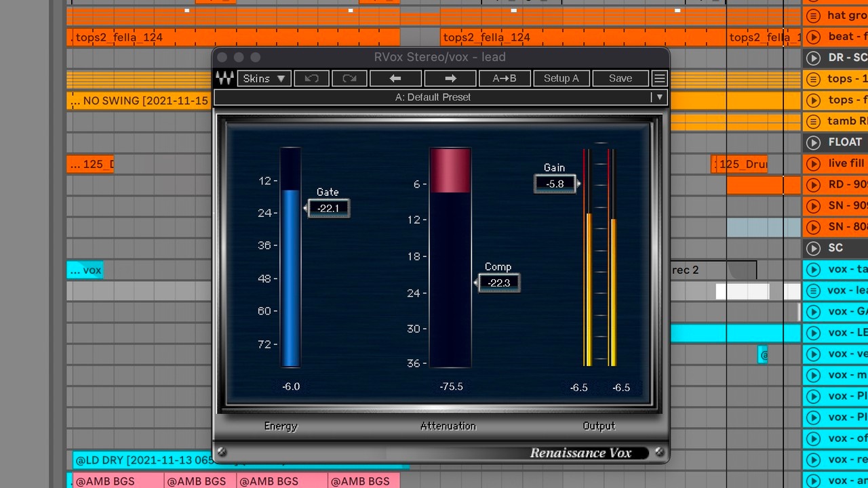Click the Waves logo in the RVox toolbar
The height and width of the screenshot is (488, 868).
(x=224, y=79)
